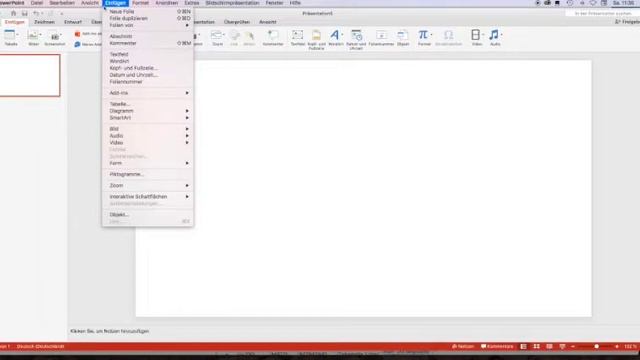Open the Format menu in menu bar
The height and width of the screenshot is (360, 640).
coord(140,3)
